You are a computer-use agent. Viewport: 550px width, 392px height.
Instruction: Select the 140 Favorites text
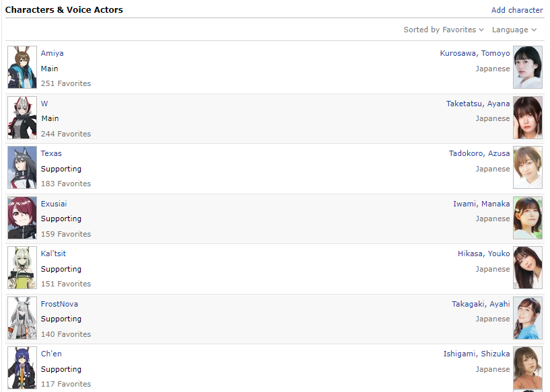click(66, 334)
